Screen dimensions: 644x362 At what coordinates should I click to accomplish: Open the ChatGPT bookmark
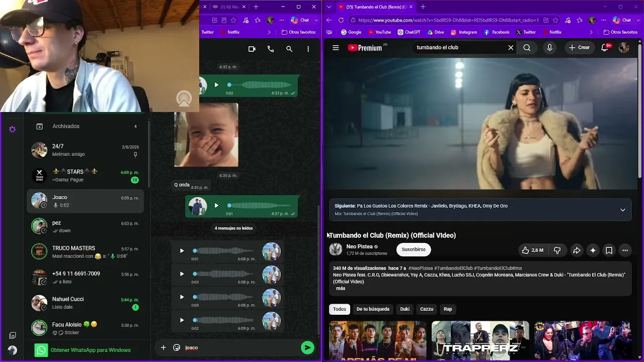(x=409, y=32)
